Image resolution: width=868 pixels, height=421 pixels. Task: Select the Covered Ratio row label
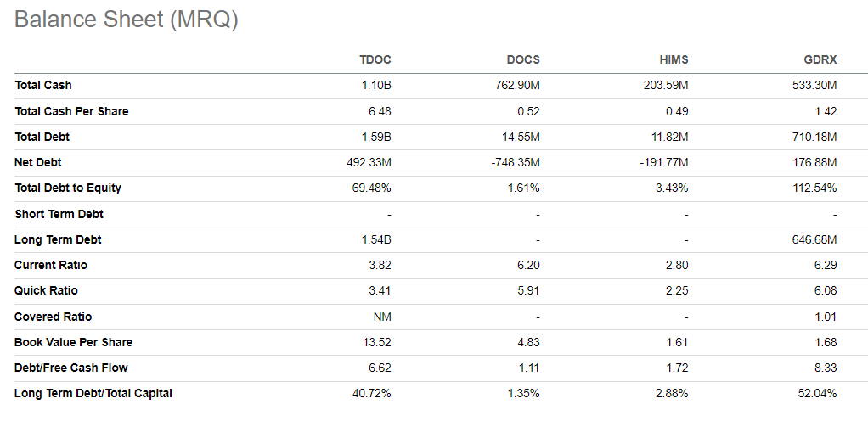tap(54, 317)
